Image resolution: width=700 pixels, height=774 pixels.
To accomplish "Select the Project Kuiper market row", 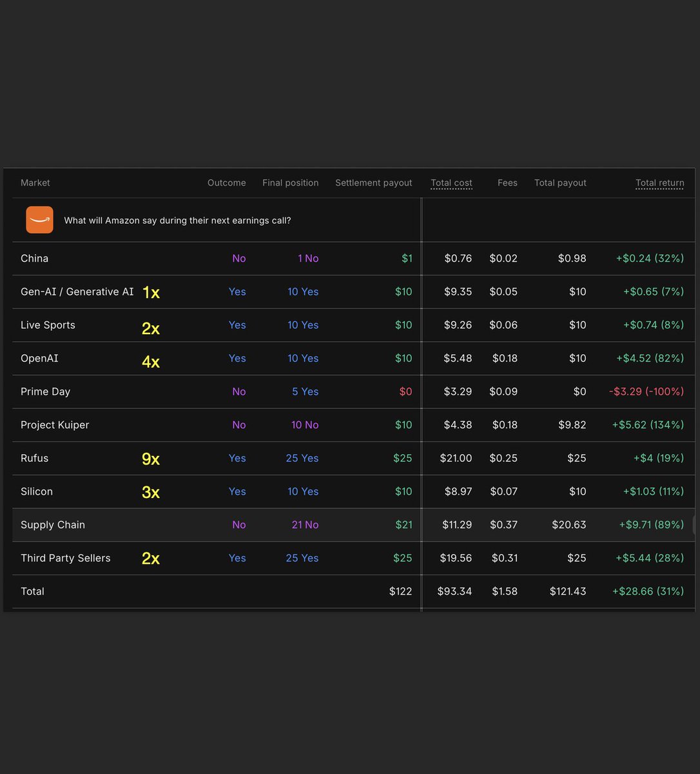I will click(55, 425).
